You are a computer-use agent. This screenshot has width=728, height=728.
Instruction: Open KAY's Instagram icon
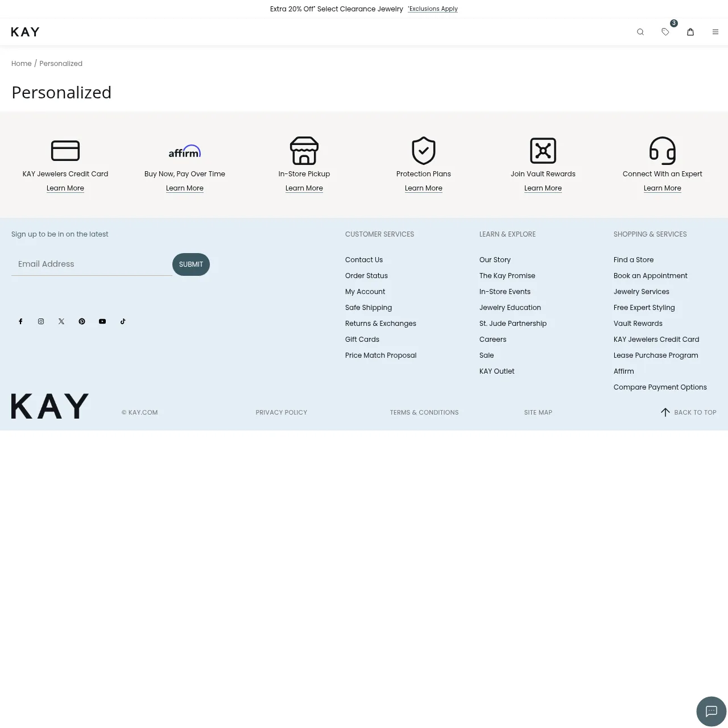[x=41, y=321]
